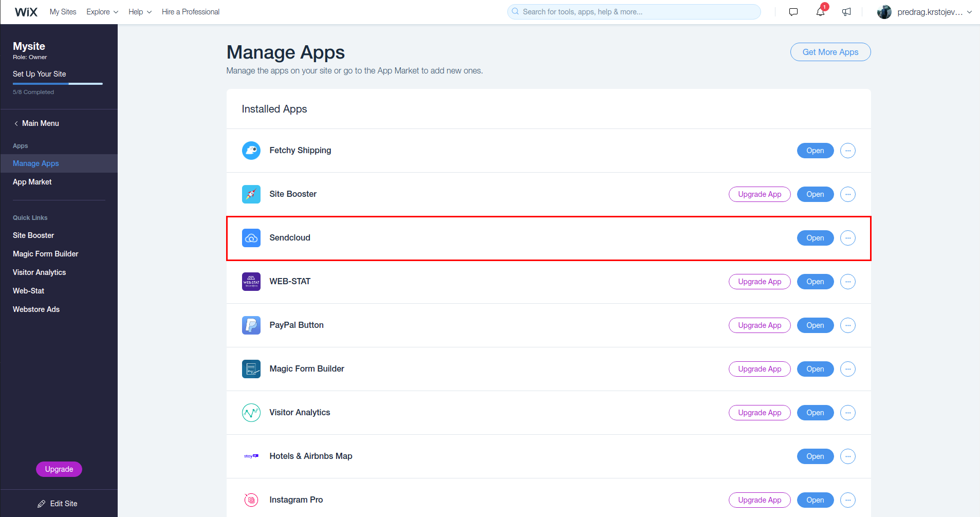
Task: Click the Sendcloud cloud icon
Action: click(251, 238)
